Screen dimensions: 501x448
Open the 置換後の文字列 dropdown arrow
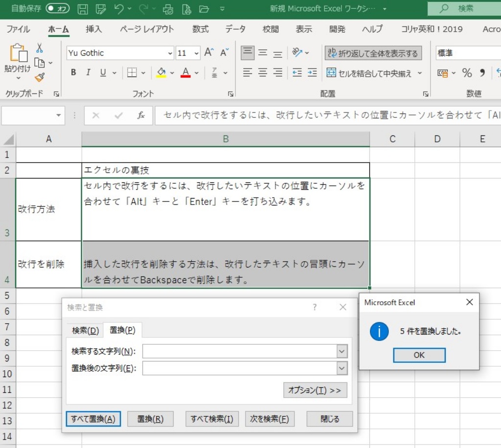click(342, 368)
